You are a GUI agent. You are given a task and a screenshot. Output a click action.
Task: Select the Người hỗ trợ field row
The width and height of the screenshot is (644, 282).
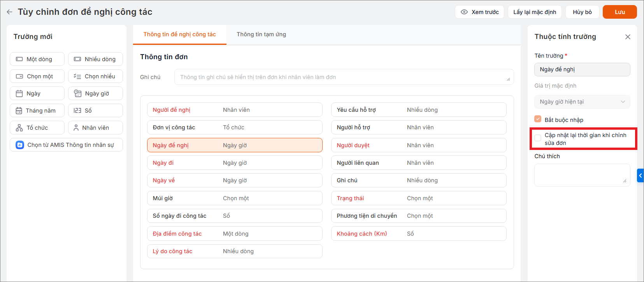[419, 127]
